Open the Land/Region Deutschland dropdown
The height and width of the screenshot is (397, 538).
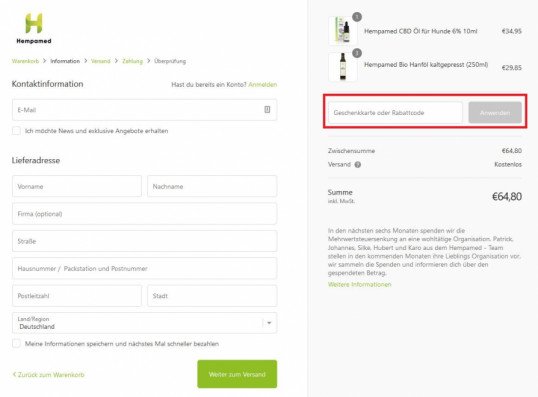coord(144,323)
